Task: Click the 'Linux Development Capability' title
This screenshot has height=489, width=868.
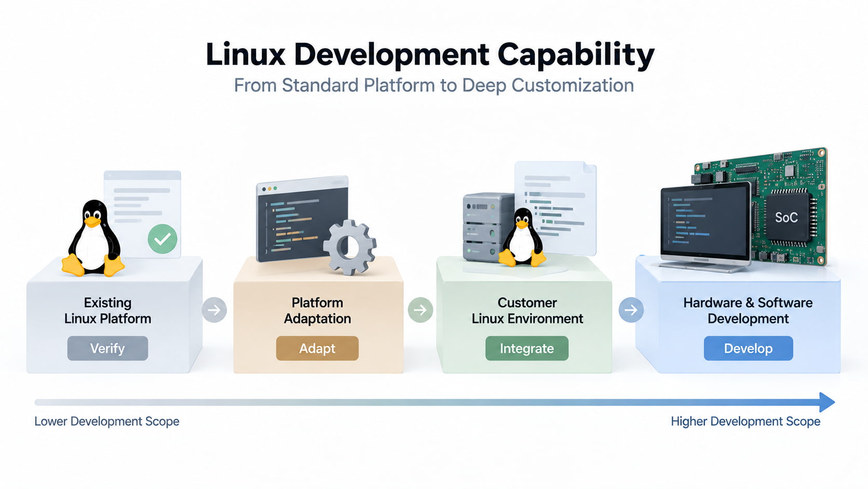Action: [x=430, y=55]
